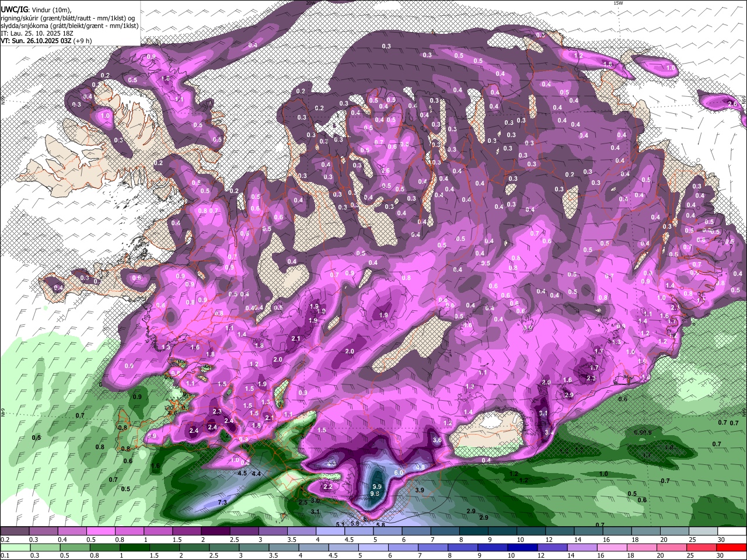The width and height of the screenshot is (747, 560).
Task: Click the 'IT: Lau. 25. 10. 2025 18Z' line
Action: (37, 33)
